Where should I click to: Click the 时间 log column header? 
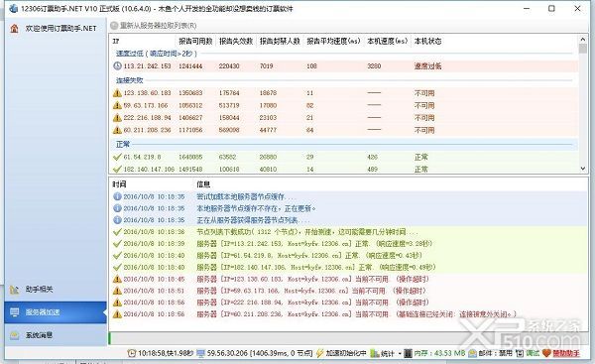[x=119, y=184]
